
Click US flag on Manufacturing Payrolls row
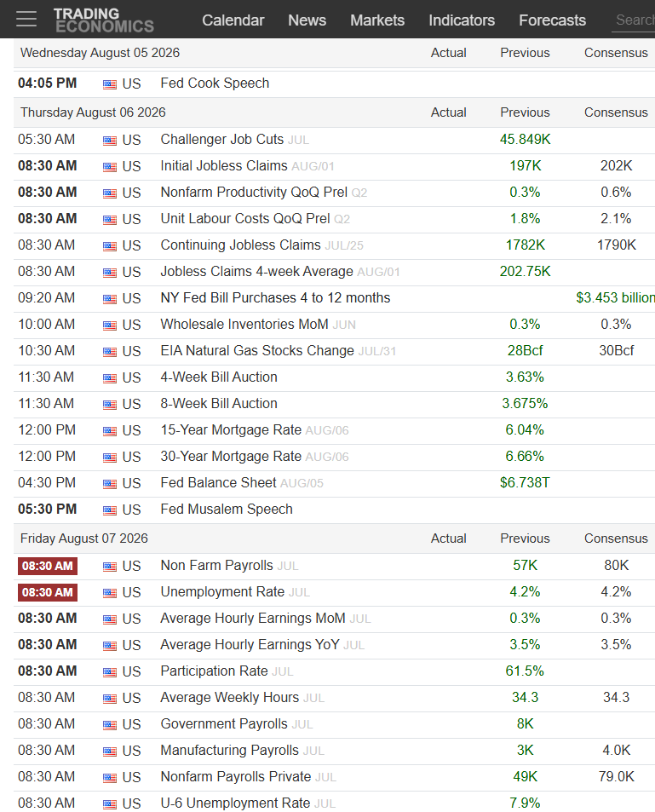[x=110, y=752]
